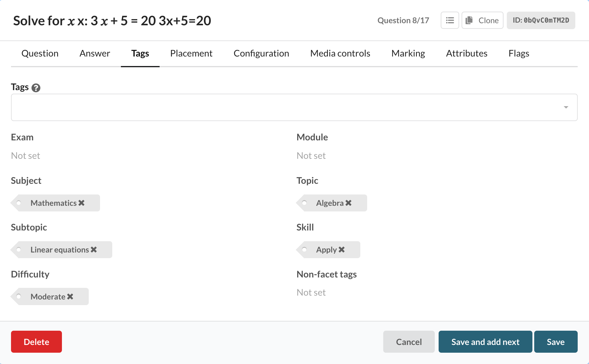Click the question ID badge
Viewport: 589px width, 364px height.
541,20
